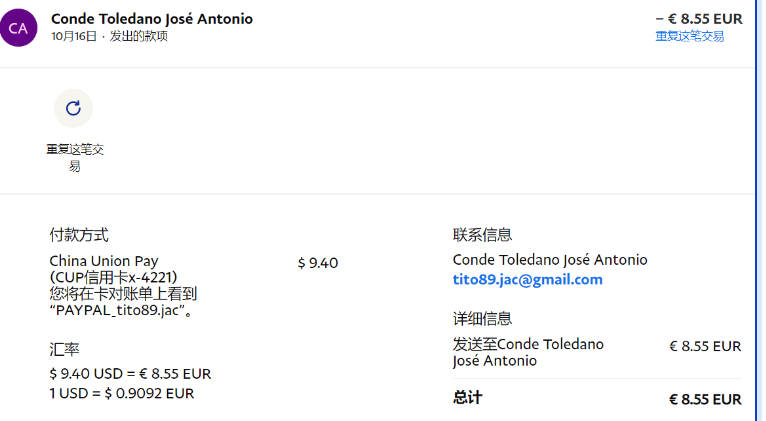Click the $ 9.40 payment amount
The image size is (766, 421).
[x=318, y=263]
